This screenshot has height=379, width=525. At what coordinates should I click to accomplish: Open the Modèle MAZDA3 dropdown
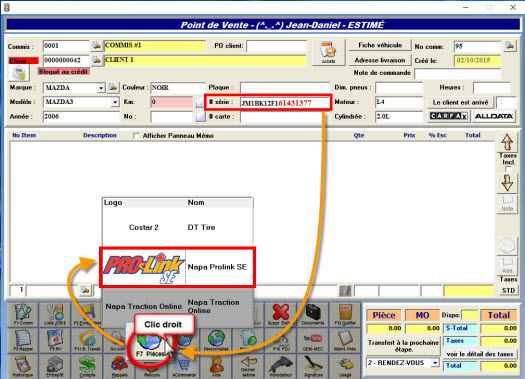click(115, 102)
